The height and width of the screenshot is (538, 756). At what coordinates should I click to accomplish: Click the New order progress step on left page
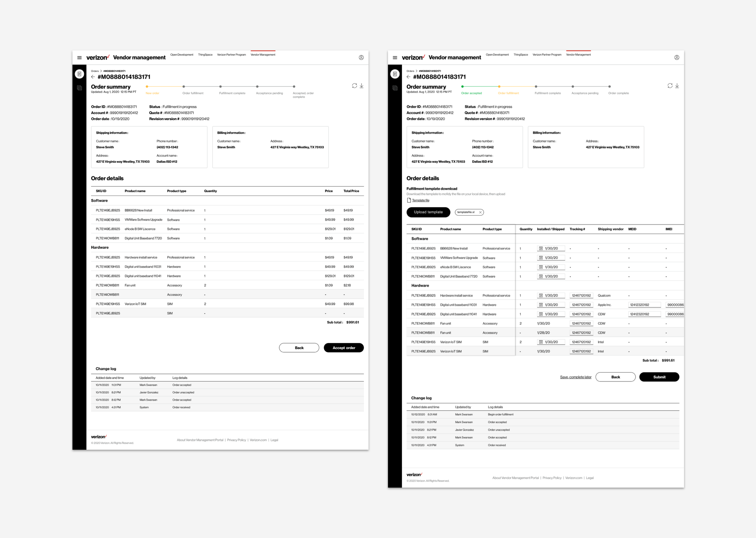(152, 93)
